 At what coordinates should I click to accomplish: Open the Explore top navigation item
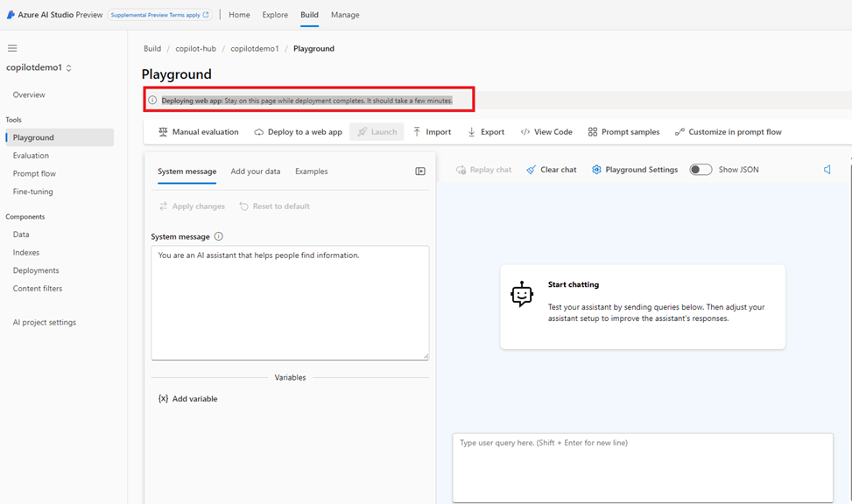tap(275, 15)
